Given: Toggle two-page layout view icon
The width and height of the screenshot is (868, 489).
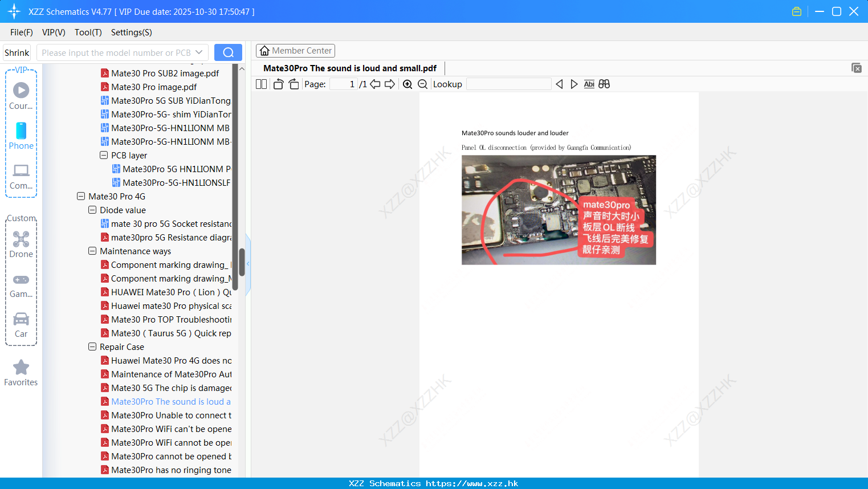Looking at the screenshot, I should [x=261, y=84].
